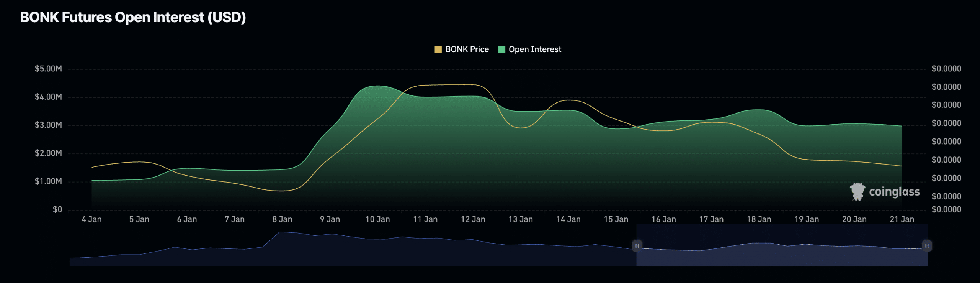Click the green Open Interest legend swatch
Viewport: 980px width, 283px height.
502,49
